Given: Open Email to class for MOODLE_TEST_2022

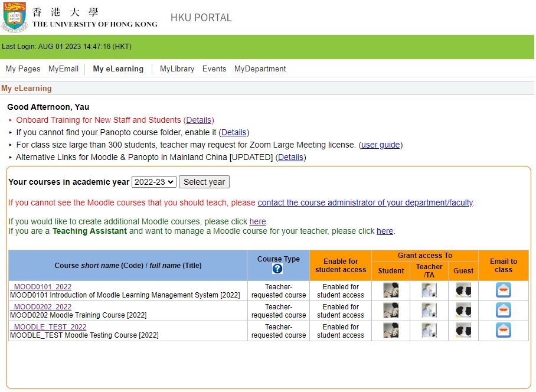Looking at the screenshot, I should [x=504, y=331].
